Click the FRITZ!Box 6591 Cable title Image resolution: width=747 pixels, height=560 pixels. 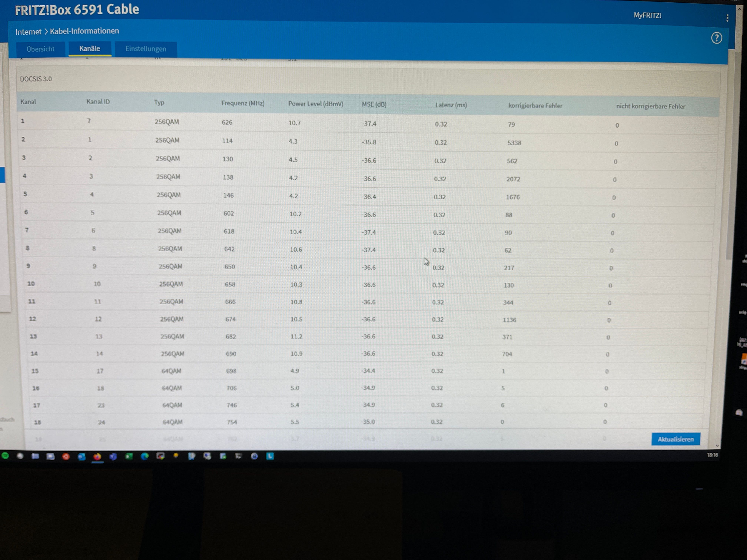(77, 9)
